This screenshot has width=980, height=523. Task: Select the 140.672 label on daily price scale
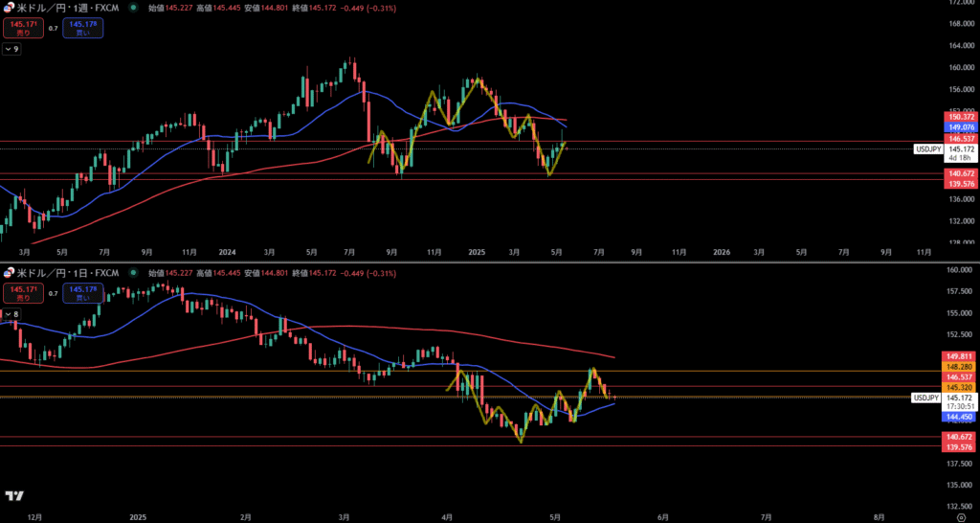click(x=957, y=437)
